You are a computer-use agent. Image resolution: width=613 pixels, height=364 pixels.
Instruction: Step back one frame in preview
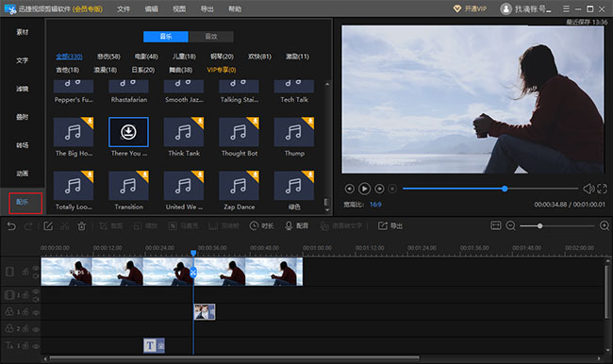click(350, 189)
